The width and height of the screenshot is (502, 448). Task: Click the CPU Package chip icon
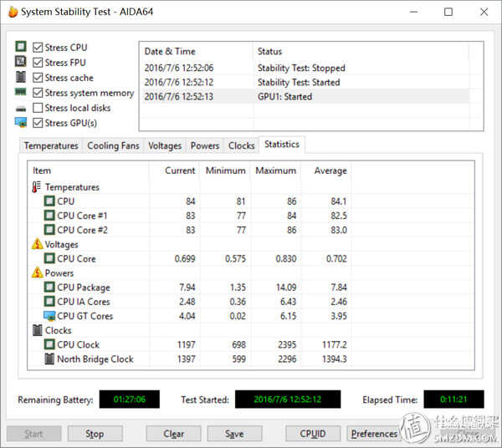tap(49, 287)
